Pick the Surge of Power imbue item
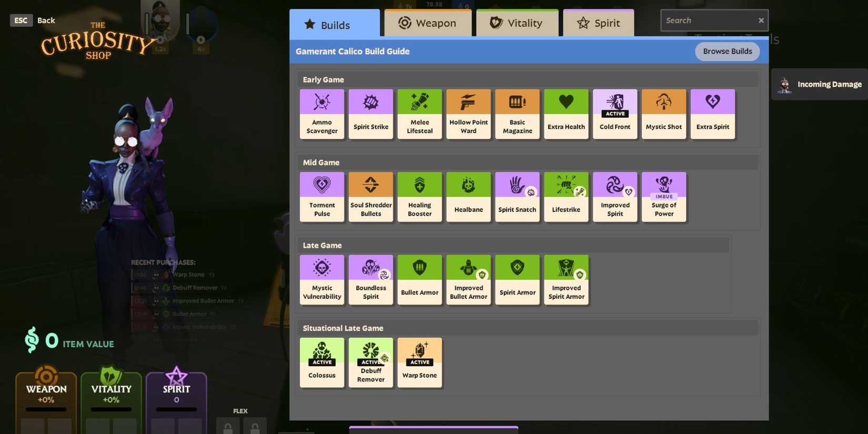 (663, 197)
